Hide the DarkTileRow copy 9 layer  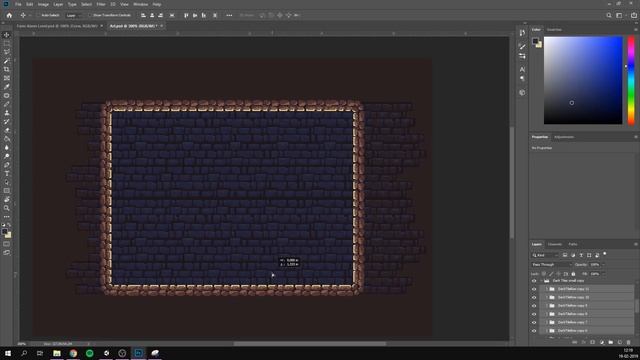pos(534,306)
